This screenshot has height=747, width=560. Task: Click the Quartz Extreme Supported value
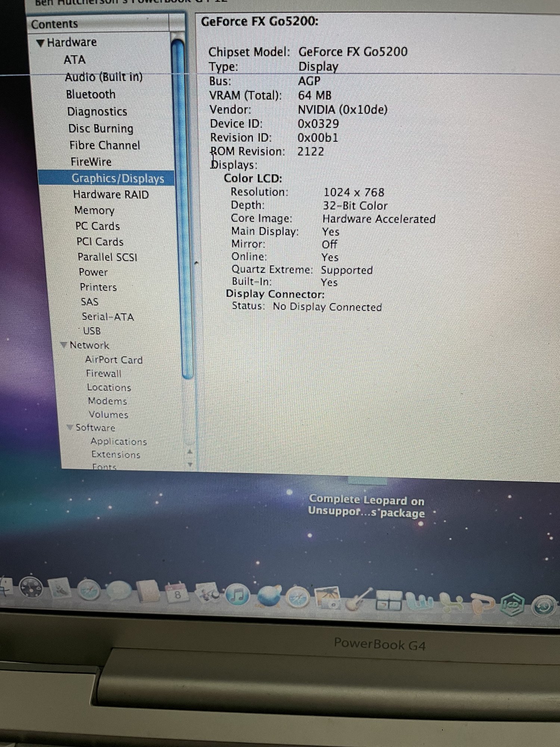(347, 270)
